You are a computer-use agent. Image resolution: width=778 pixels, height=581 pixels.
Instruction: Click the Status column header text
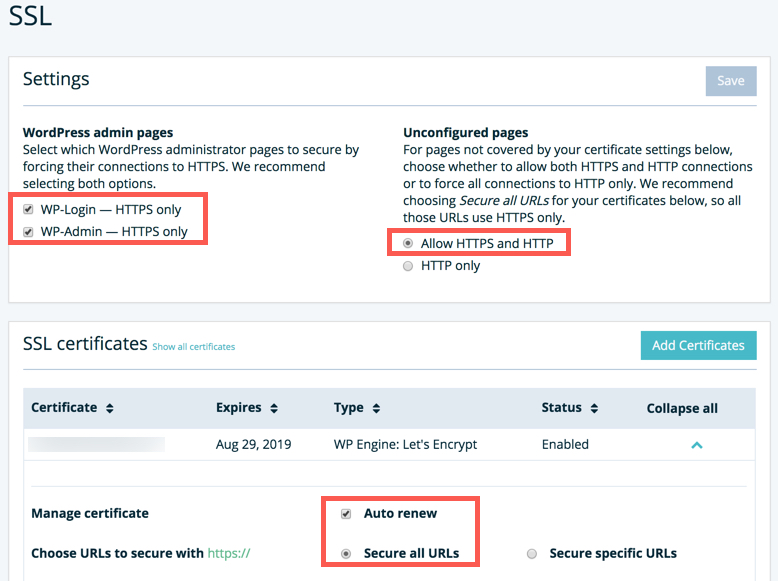tap(561, 408)
